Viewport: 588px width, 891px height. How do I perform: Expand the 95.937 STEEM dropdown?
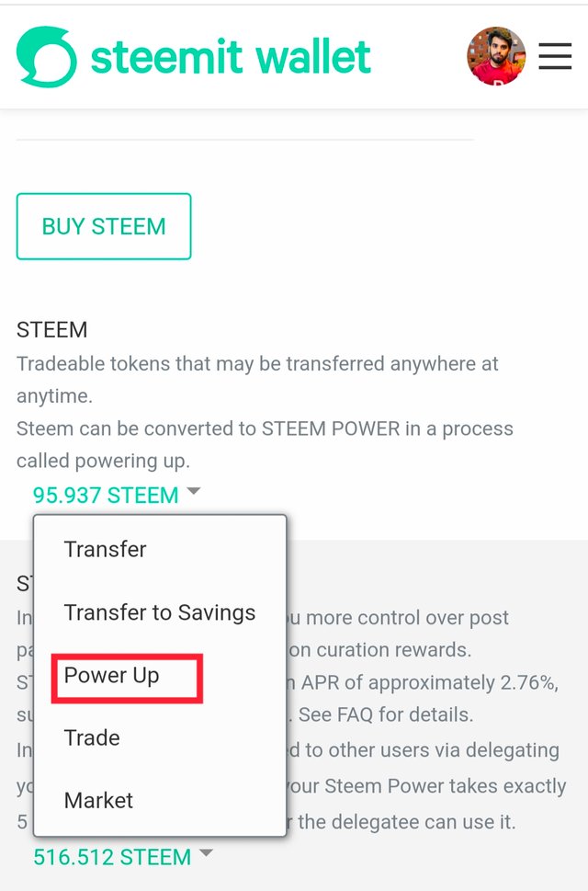pos(106,496)
